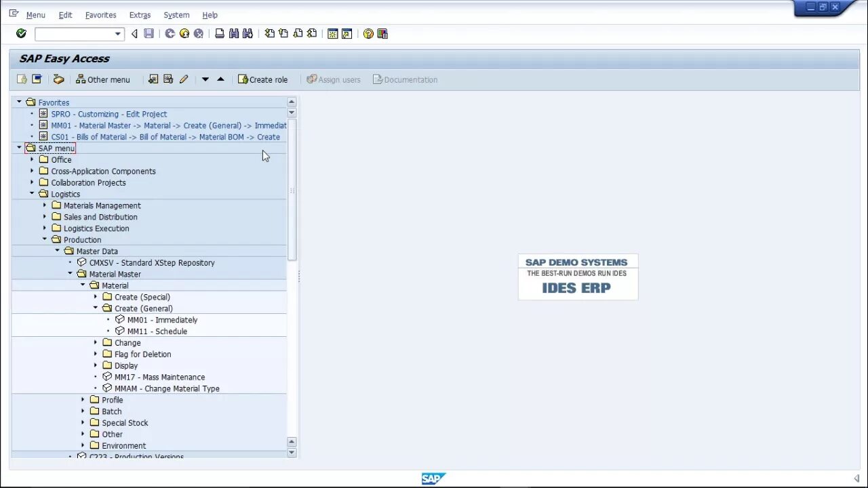
Task: Open the CS01 Bills of Material favorite
Action: [x=165, y=137]
